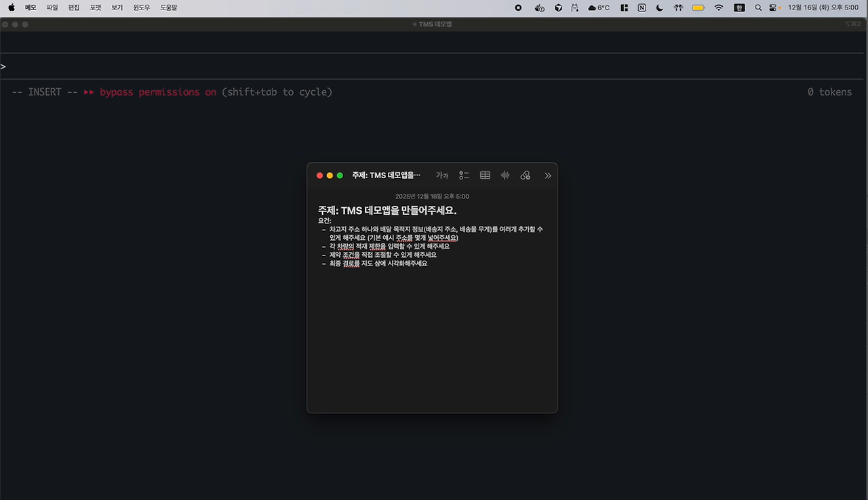Image resolution: width=868 pixels, height=500 pixels.
Task: Click the '-- INSERT --' mode indicator
Action: coord(45,92)
